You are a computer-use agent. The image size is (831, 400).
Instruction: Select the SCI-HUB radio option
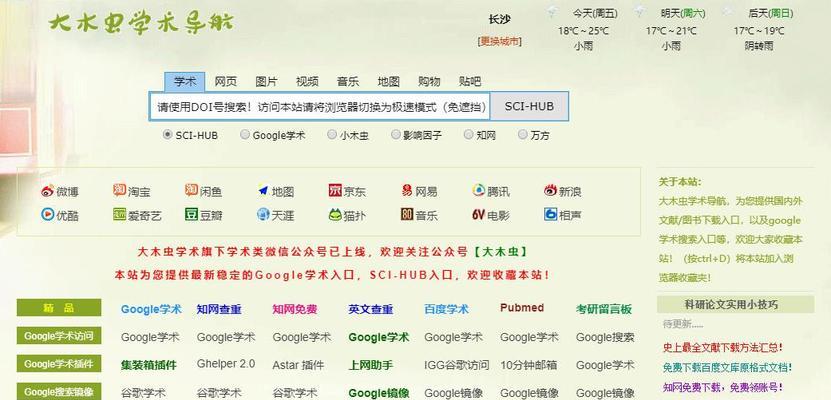click(x=167, y=135)
